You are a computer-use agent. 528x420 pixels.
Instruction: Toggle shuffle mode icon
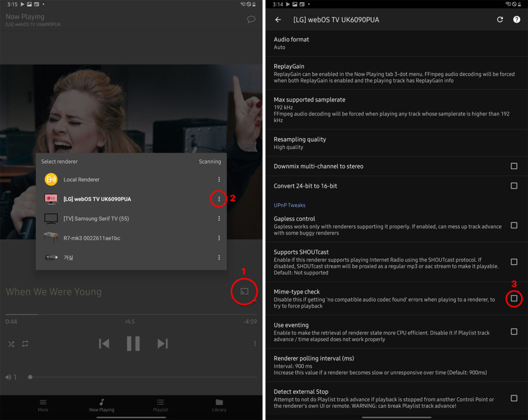pos(11,344)
